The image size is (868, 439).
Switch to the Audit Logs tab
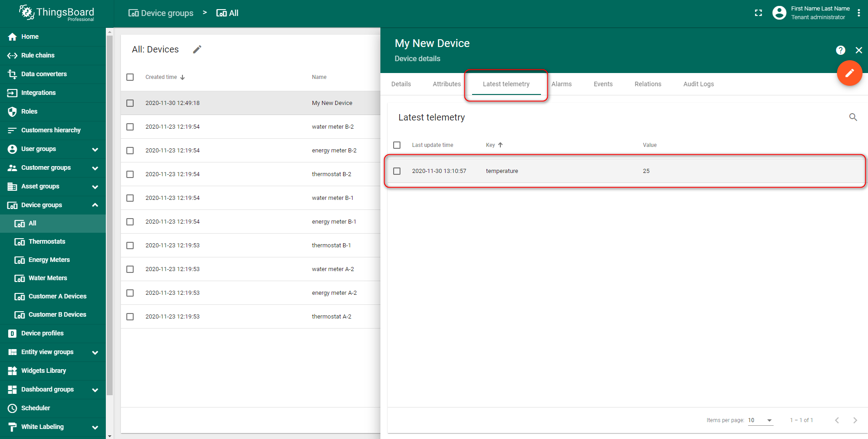[698, 84]
